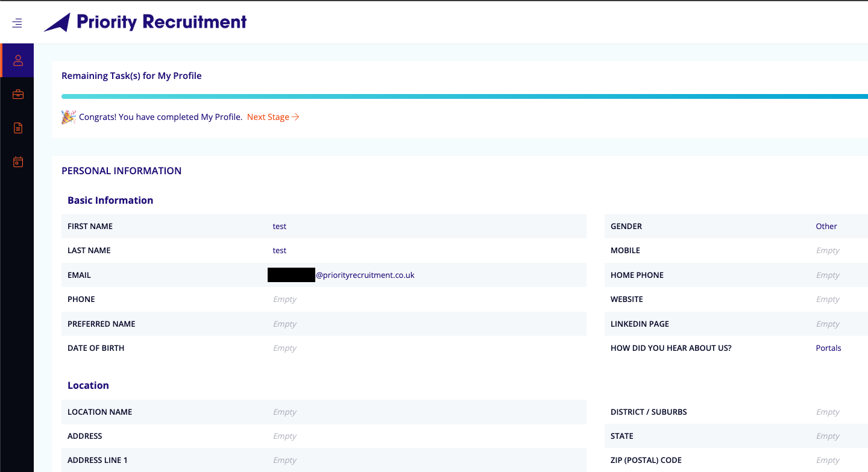Click the party popper congrats icon

coord(68,117)
